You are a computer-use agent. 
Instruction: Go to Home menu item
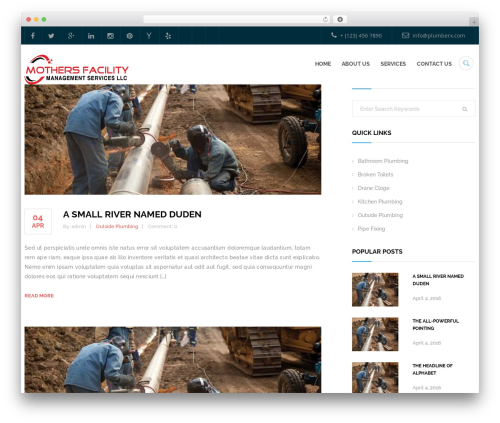323,64
